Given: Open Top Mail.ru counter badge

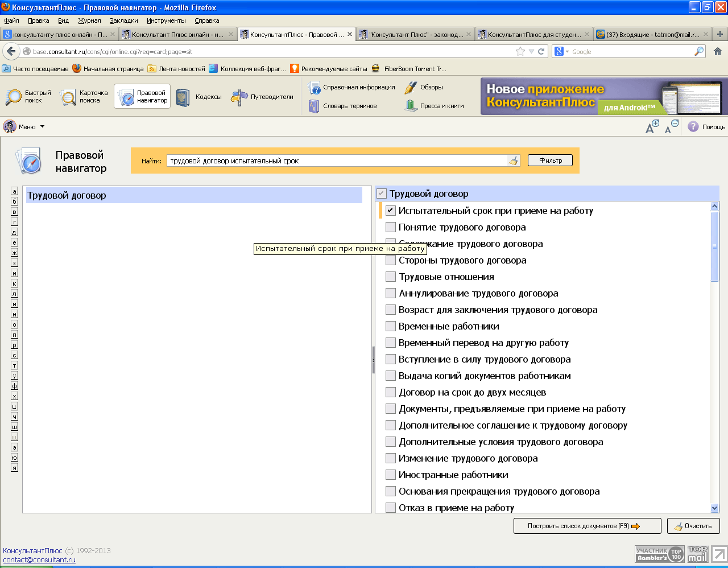Looking at the screenshot, I should click(697, 554).
